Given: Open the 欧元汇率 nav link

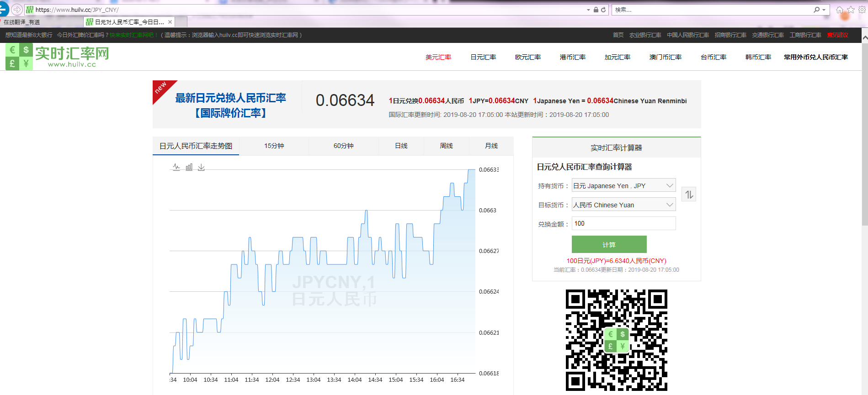Looking at the screenshot, I should [528, 57].
